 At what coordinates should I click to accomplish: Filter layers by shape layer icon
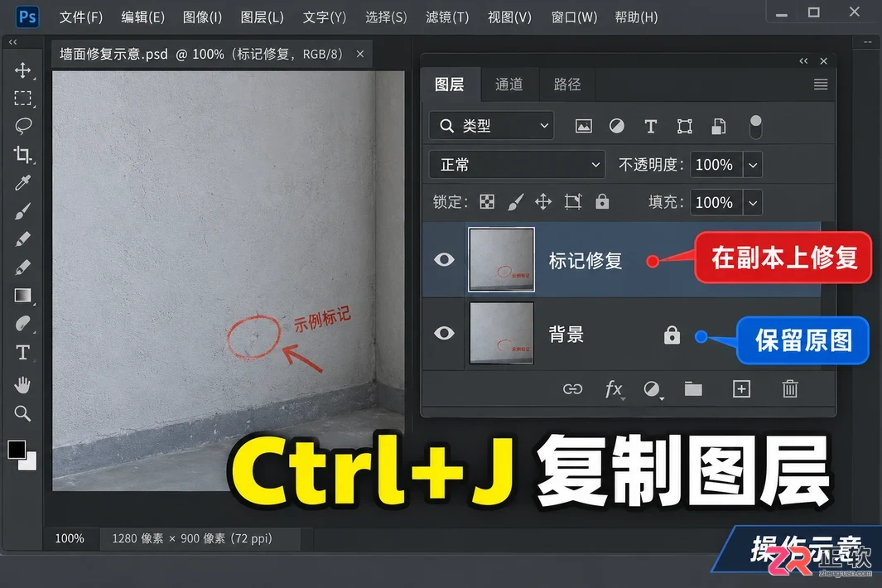[685, 126]
